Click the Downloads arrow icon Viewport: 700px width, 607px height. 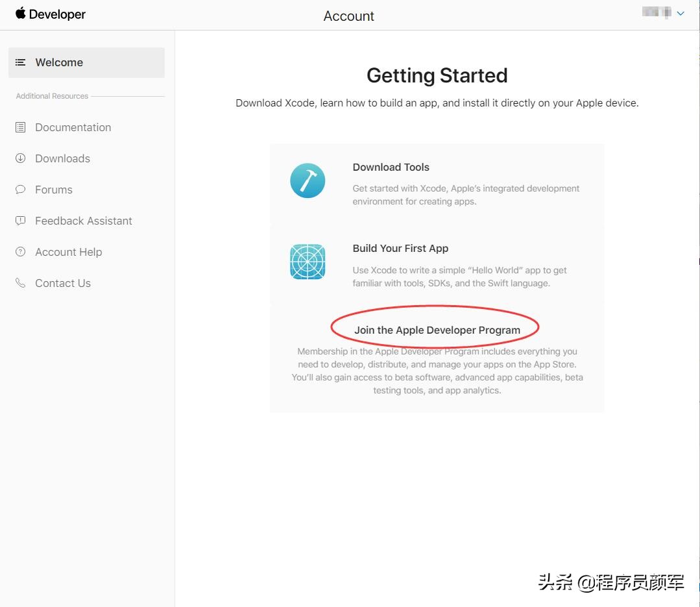[21, 158]
